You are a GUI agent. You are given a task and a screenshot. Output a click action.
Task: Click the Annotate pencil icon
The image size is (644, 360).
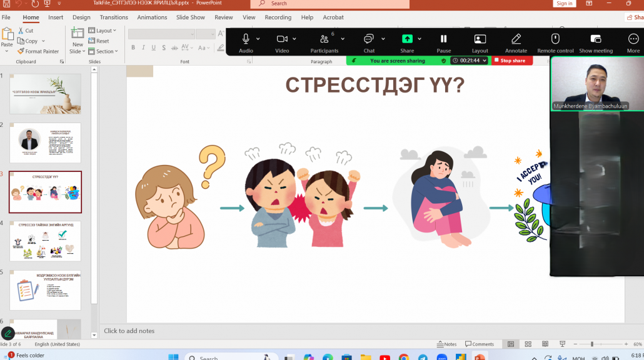coord(516,39)
